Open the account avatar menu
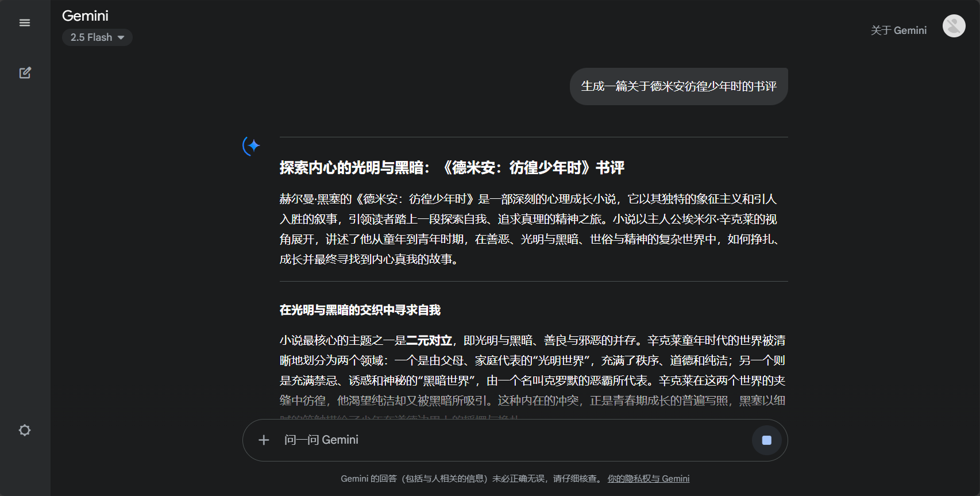Viewport: 980px width, 496px height. click(954, 26)
